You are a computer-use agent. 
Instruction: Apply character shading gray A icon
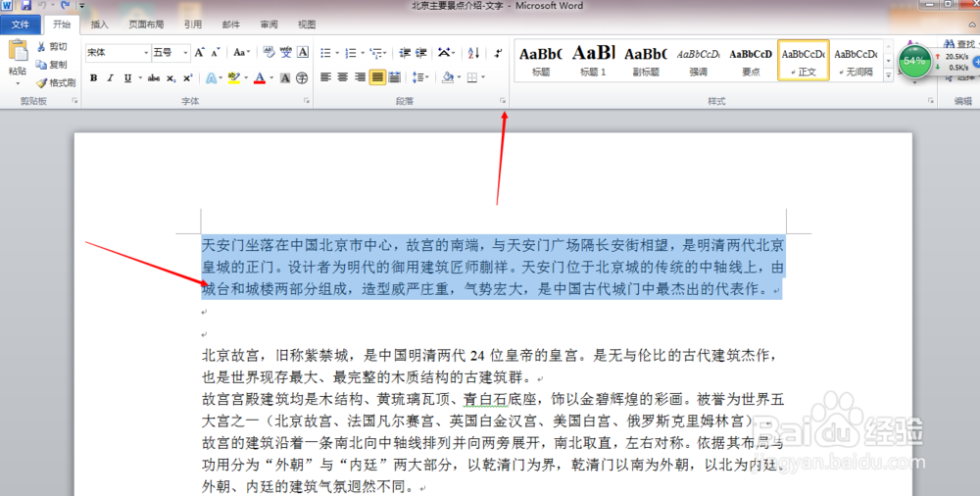(x=285, y=78)
